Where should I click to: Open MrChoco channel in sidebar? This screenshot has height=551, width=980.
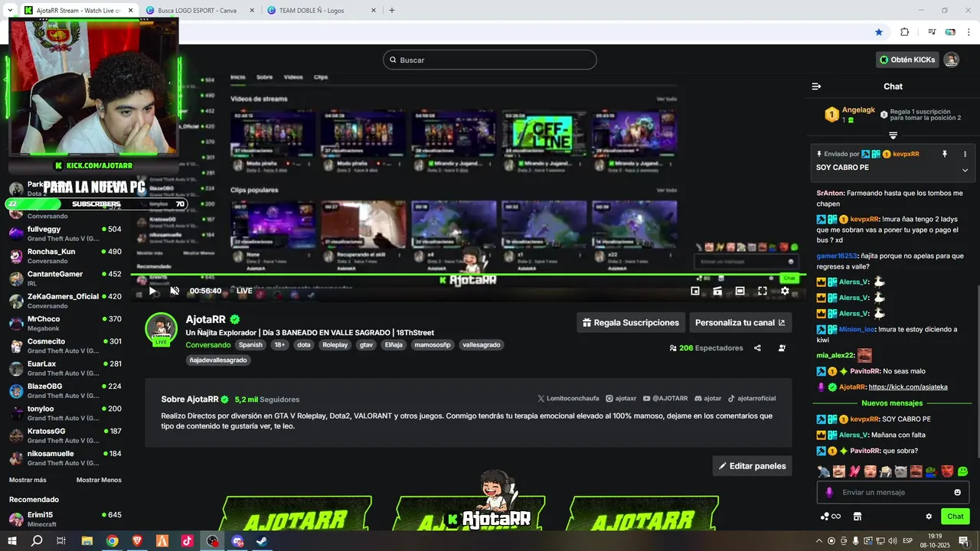65,324
